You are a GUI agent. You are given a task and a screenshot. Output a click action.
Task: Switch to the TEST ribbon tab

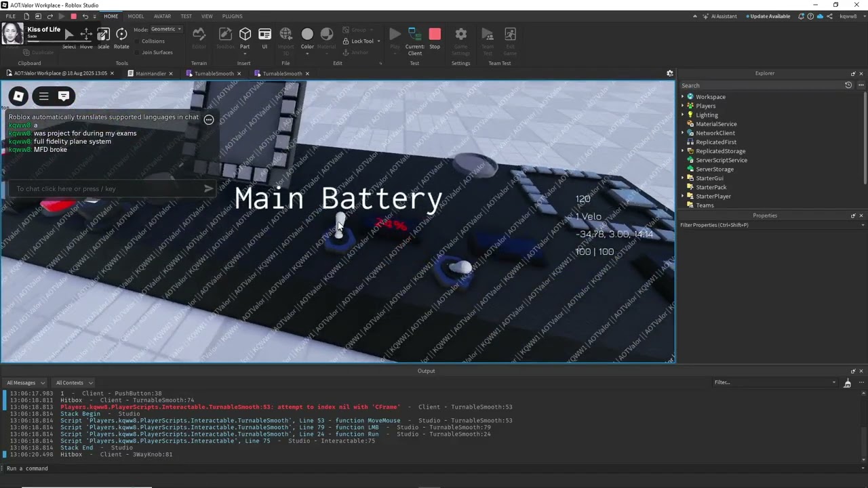[186, 16]
